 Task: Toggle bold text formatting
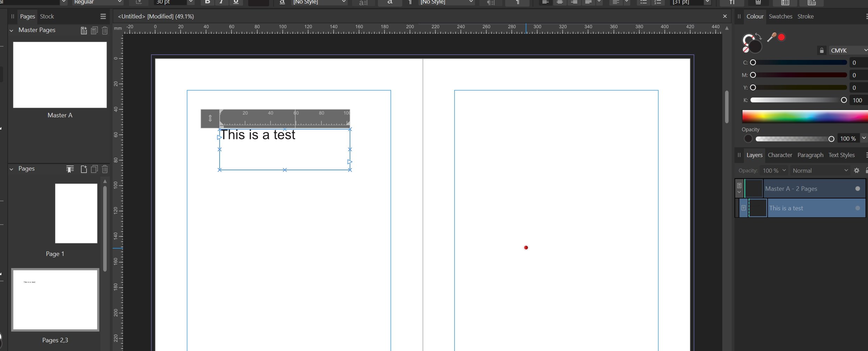tap(207, 2)
